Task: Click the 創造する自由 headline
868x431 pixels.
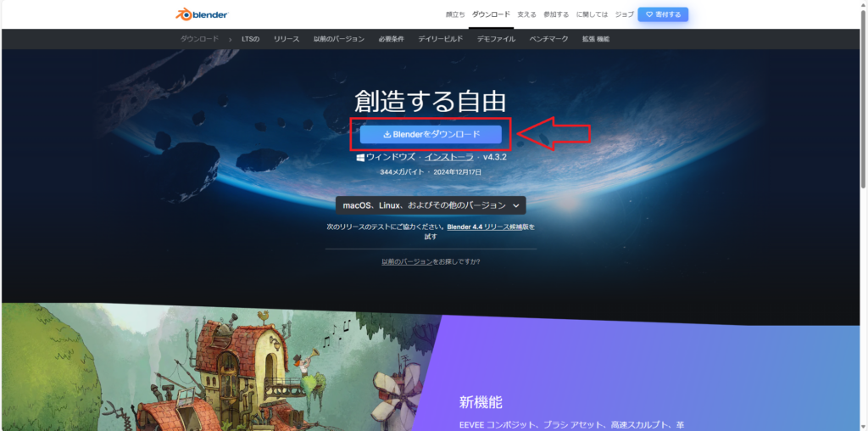Action: [430, 103]
